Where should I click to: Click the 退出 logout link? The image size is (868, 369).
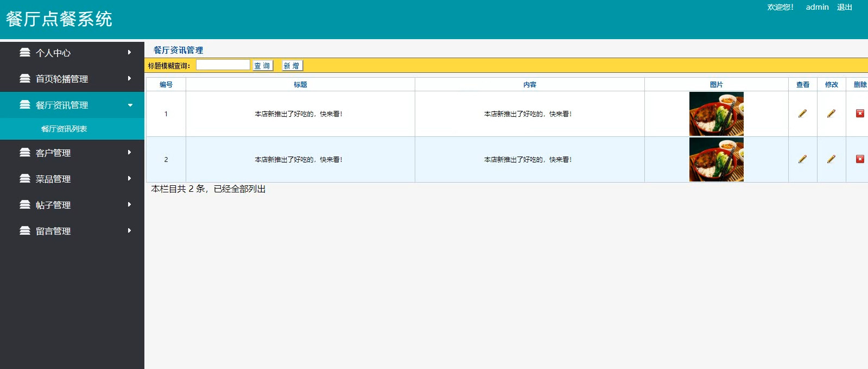click(844, 7)
